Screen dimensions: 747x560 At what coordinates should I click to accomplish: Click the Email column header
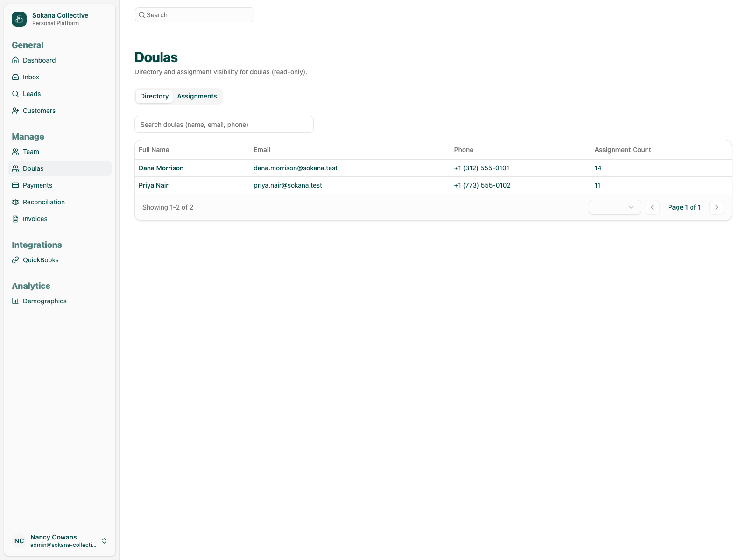point(262,150)
